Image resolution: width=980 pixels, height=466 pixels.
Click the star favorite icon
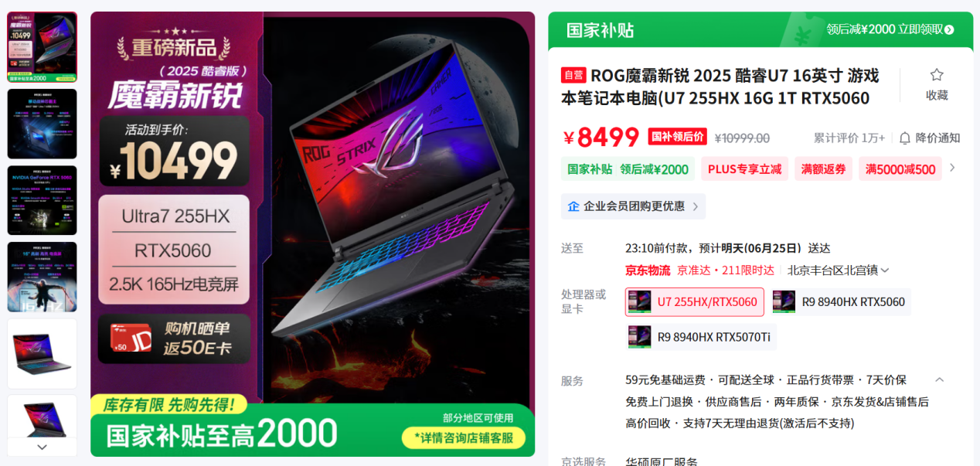click(937, 75)
